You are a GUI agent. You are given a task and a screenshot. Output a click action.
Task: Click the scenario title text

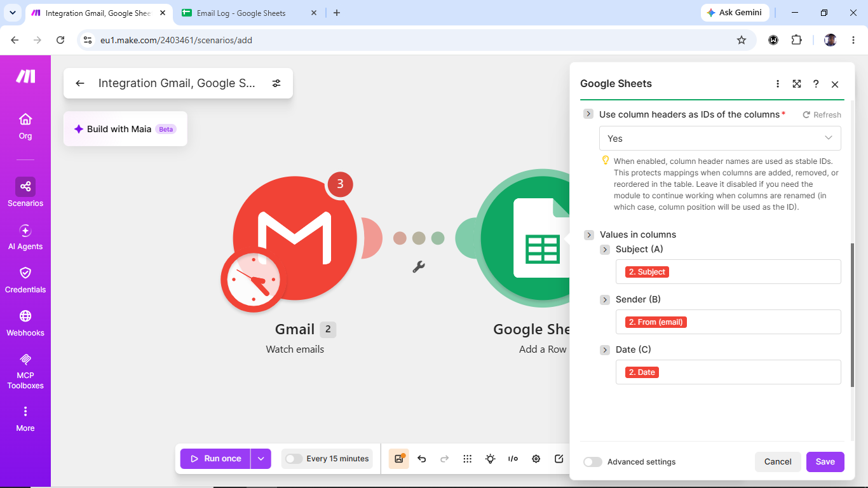click(177, 83)
